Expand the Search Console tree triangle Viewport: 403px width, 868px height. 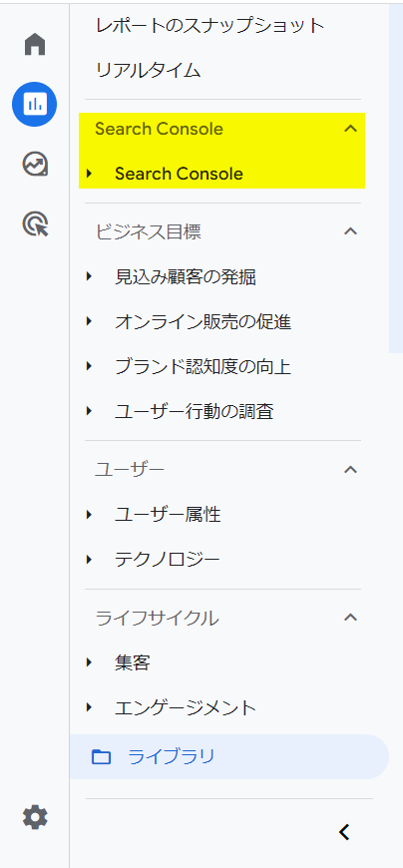pyautogui.click(x=89, y=174)
